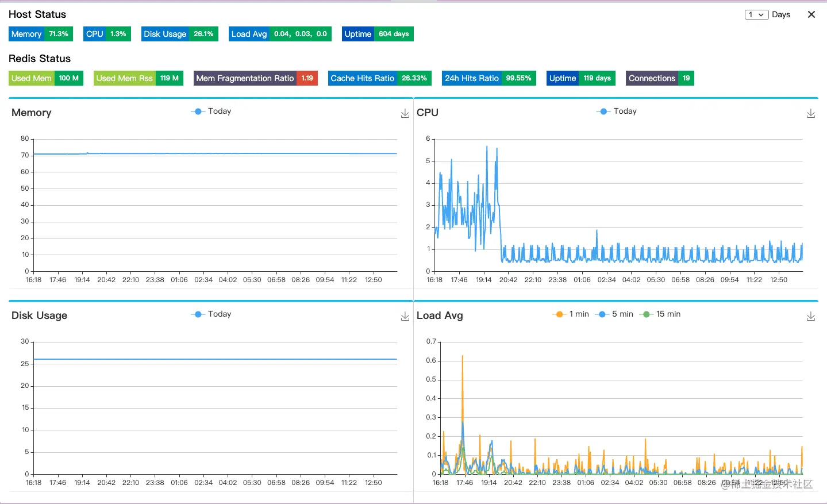Download the CPU chart image
Screen dimensions: 827x504
click(811, 114)
